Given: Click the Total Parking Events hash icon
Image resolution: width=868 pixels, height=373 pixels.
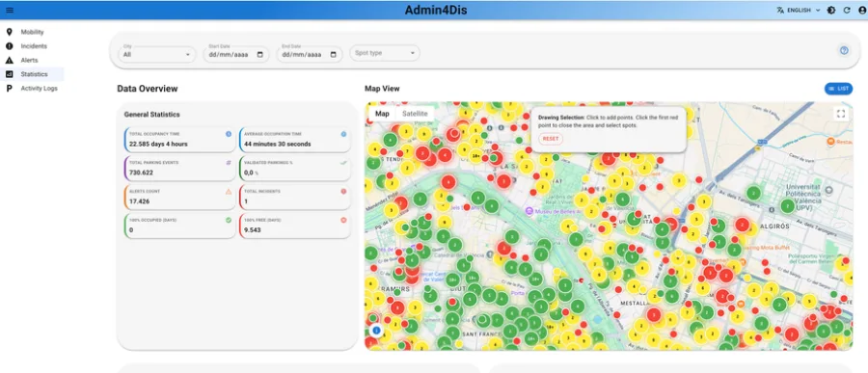Looking at the screenshot, I should 228,163.
